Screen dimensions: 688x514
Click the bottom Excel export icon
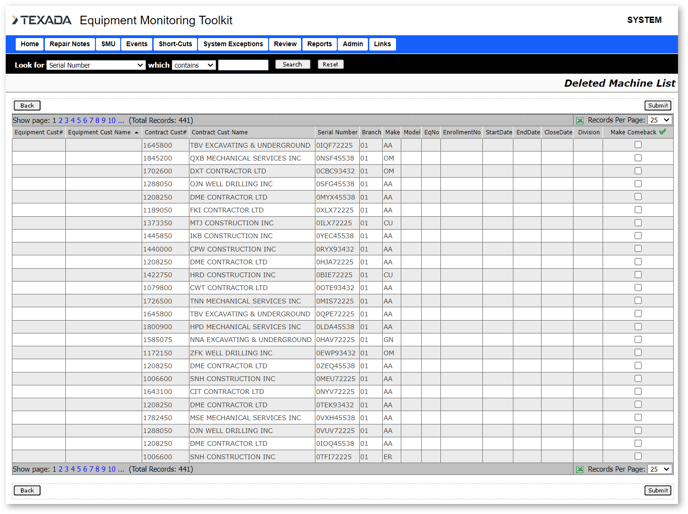tap(579, 469)
